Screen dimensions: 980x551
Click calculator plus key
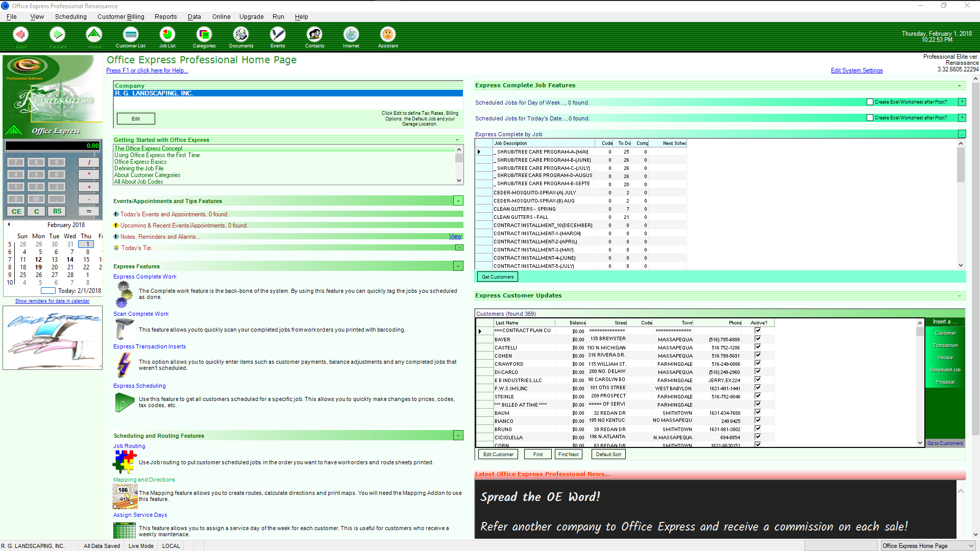tap(89, 187)
